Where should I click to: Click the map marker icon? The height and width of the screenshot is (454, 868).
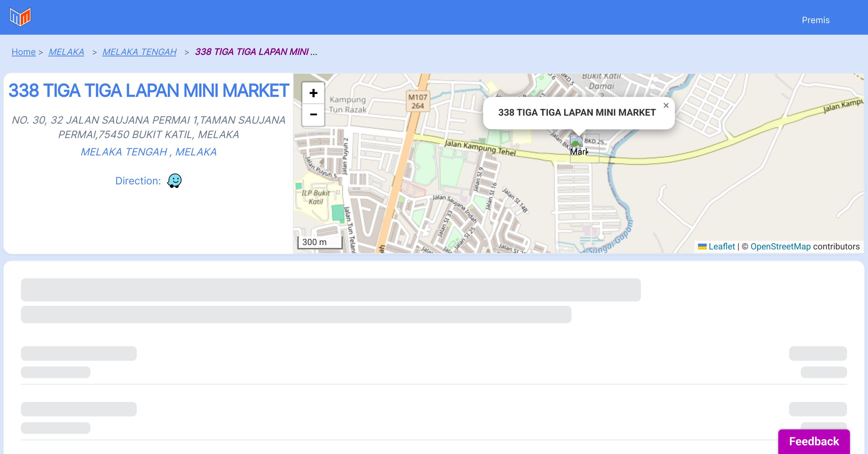pos(576,141)
